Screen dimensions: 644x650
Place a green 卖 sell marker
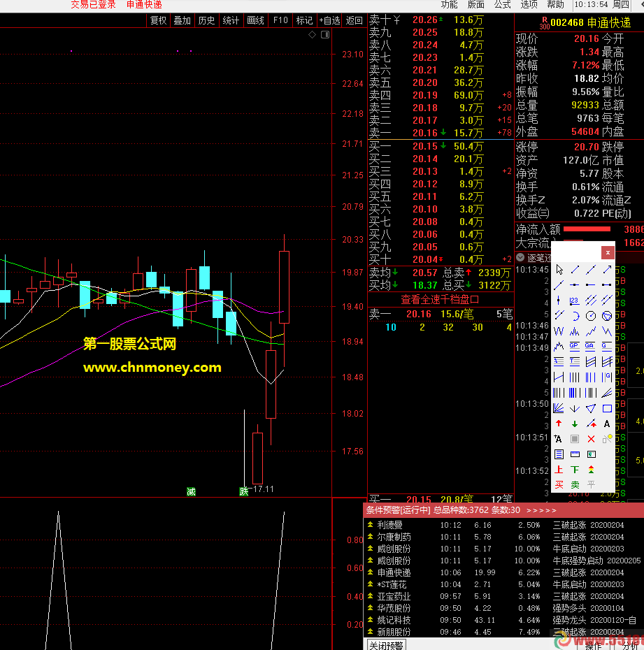575,484
